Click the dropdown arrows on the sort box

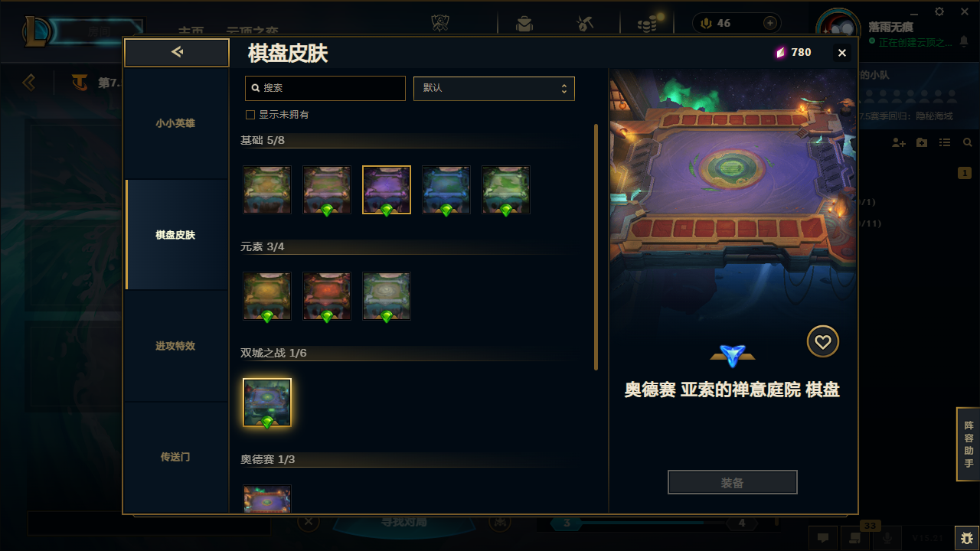pos(563,89)
